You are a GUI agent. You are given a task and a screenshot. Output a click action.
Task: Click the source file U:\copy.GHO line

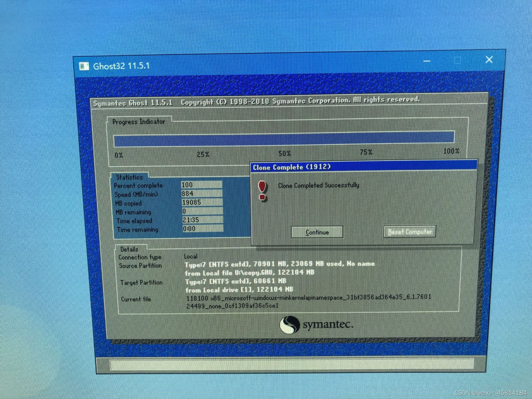click(249, 273)
